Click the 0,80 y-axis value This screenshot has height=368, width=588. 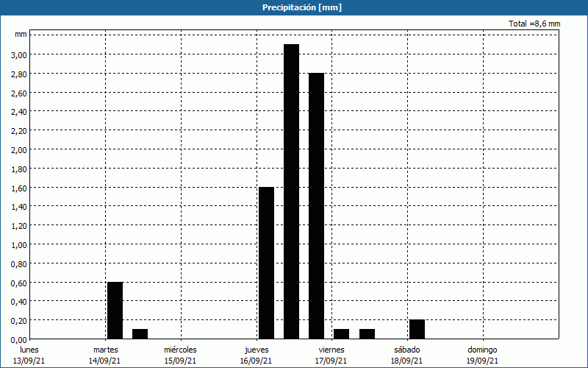[20, 264]
